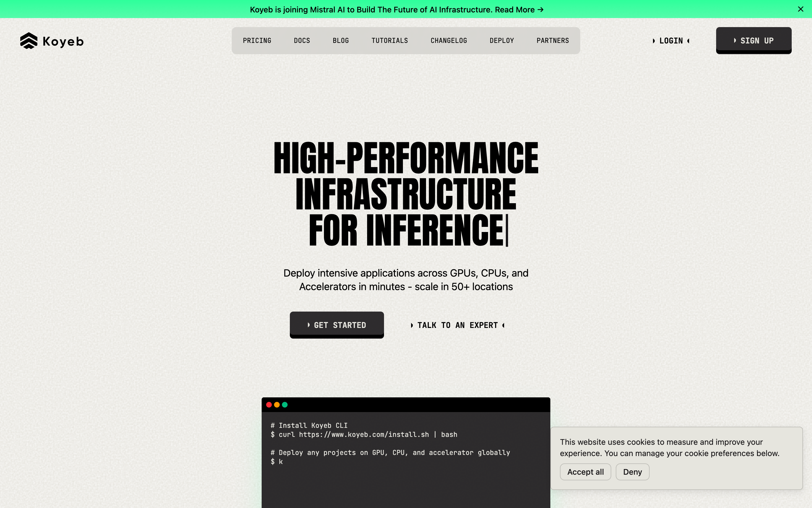Click the 'Deploy intensive applications' subtitle
Image resolution: width=812 pixels, height=508 pixels.
(406, 280)
